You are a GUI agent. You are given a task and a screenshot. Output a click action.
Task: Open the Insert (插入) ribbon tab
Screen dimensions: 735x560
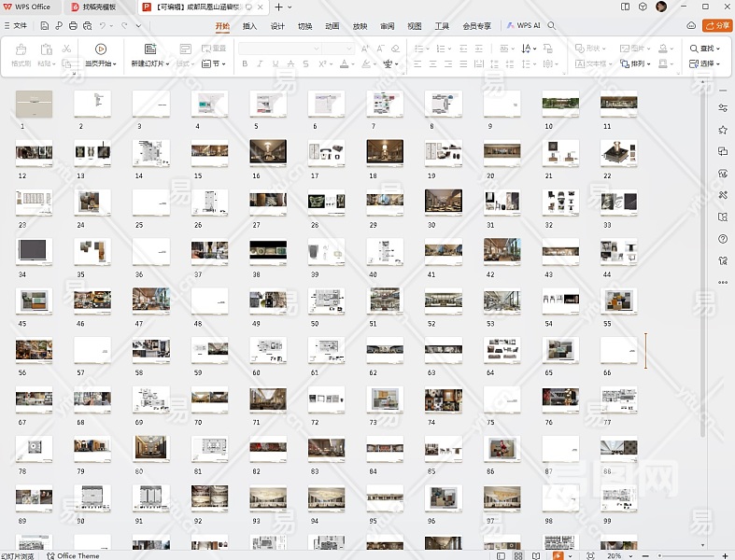coord(249,26)
